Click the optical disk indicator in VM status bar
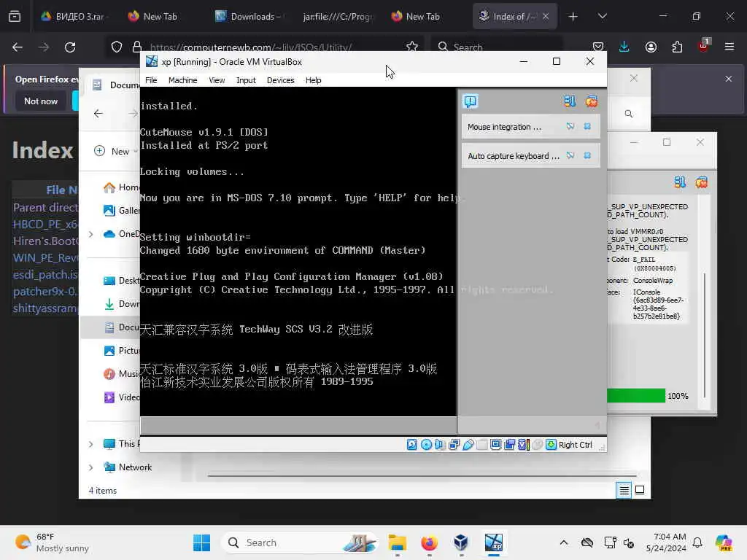The height and width of the screenshot is (560, 747). 426,444
